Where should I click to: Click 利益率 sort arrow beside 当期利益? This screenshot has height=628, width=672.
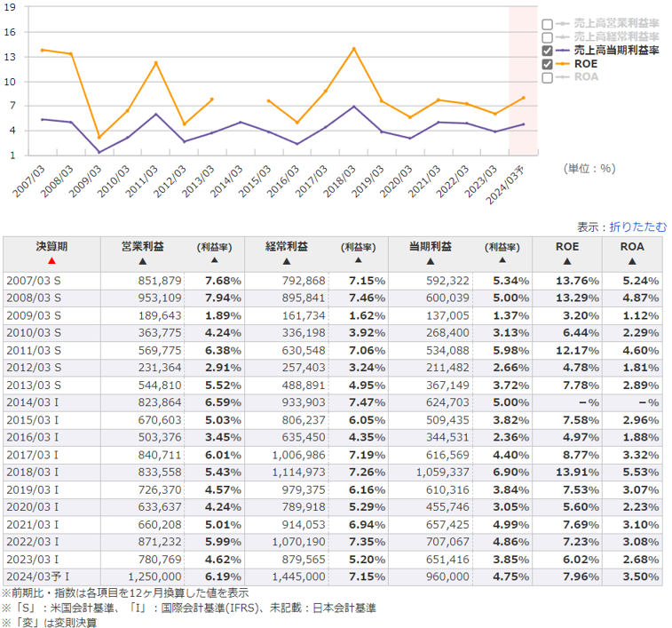(501, 260)
